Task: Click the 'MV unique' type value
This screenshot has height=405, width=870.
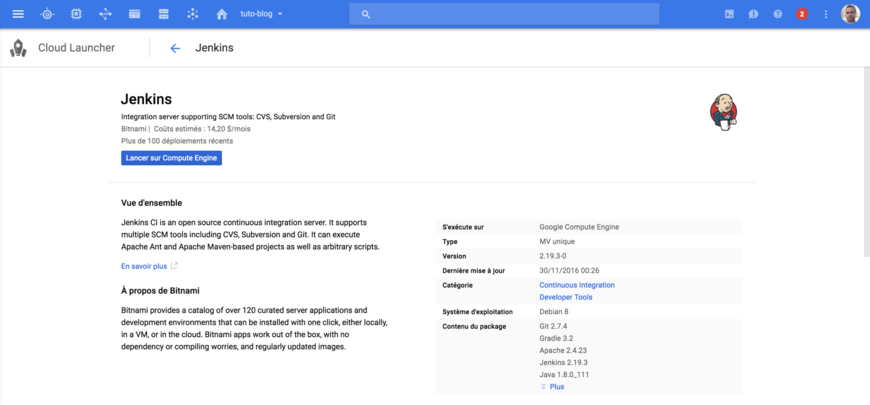Action: tap(557, 242)
